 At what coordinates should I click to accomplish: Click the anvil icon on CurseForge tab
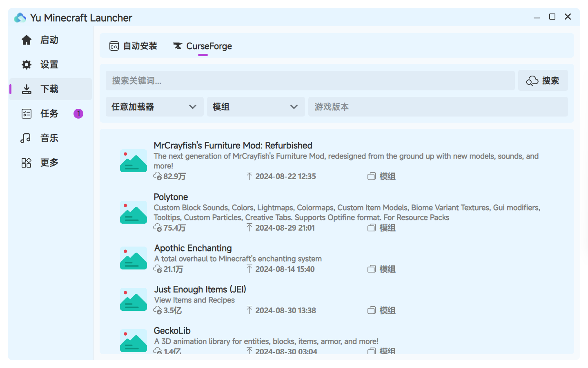click(x=177, y=46)
